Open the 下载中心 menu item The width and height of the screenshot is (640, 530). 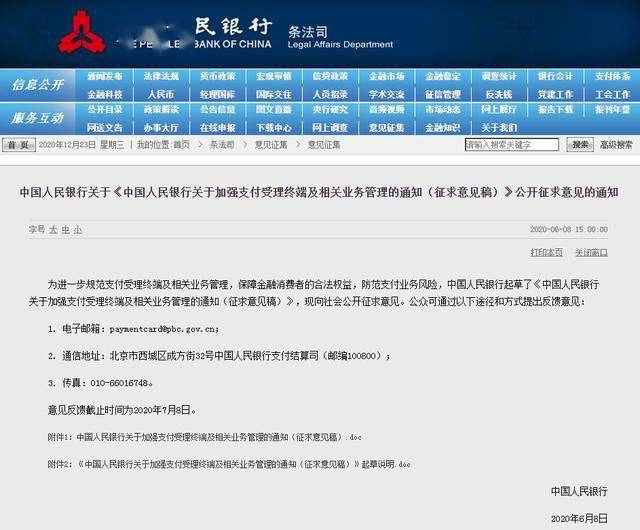click(x=274, y=128)
